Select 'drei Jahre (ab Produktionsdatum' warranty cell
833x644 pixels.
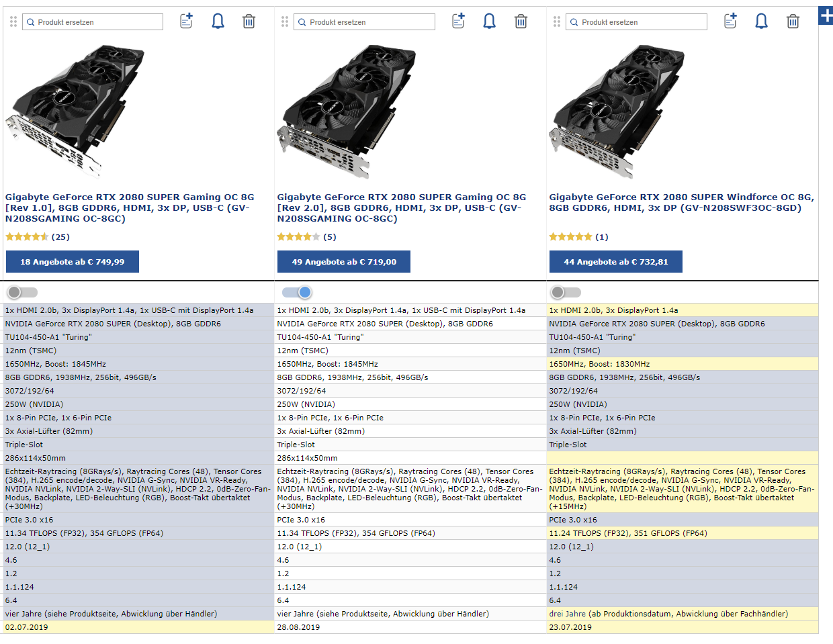pyautogui.click(x=683, y=614)
